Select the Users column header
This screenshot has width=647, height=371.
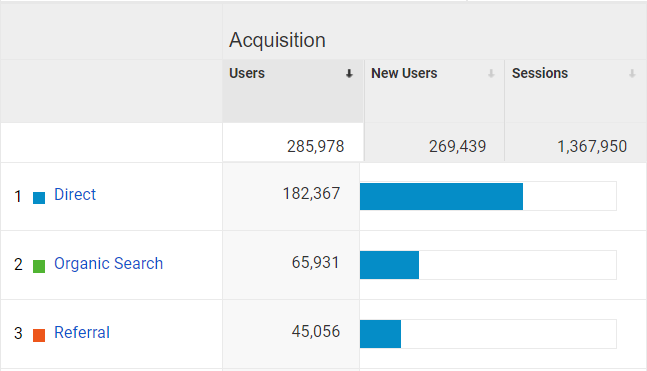coord(247,73)
